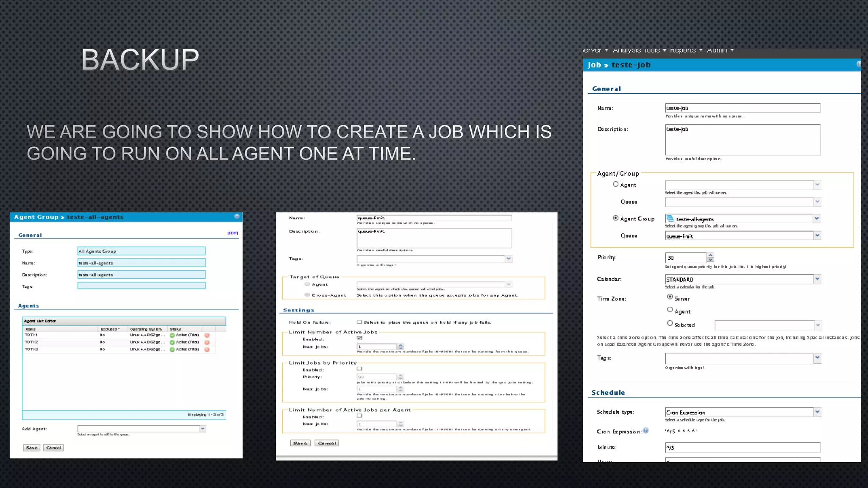Click Save in queue form
The image size is (868, 488).
[300, 443]
